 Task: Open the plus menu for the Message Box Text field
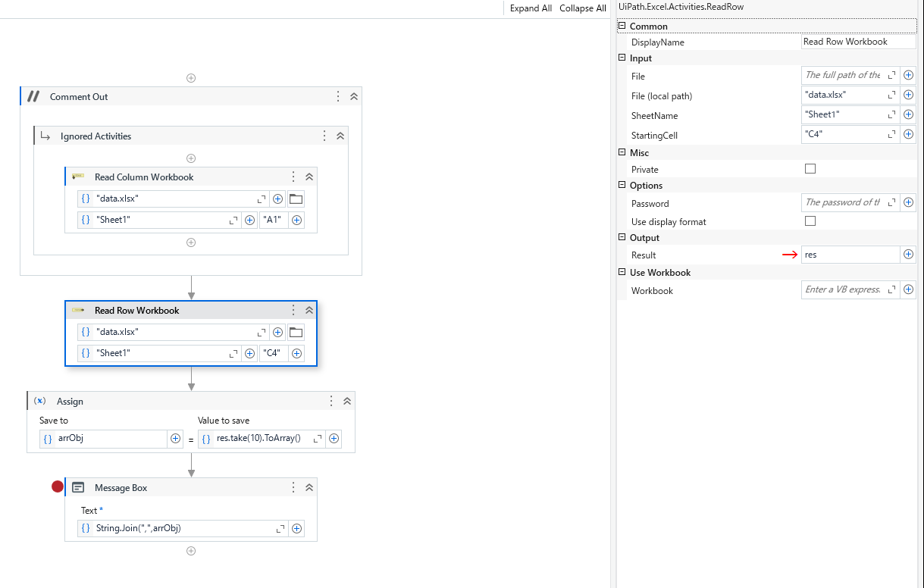[296, 528]
